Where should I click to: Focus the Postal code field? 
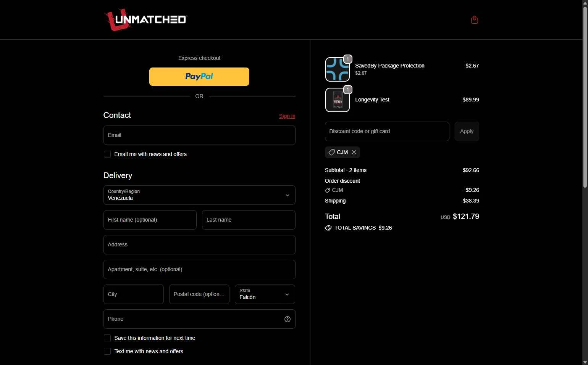pyautogui.click(x=199, y=294)
